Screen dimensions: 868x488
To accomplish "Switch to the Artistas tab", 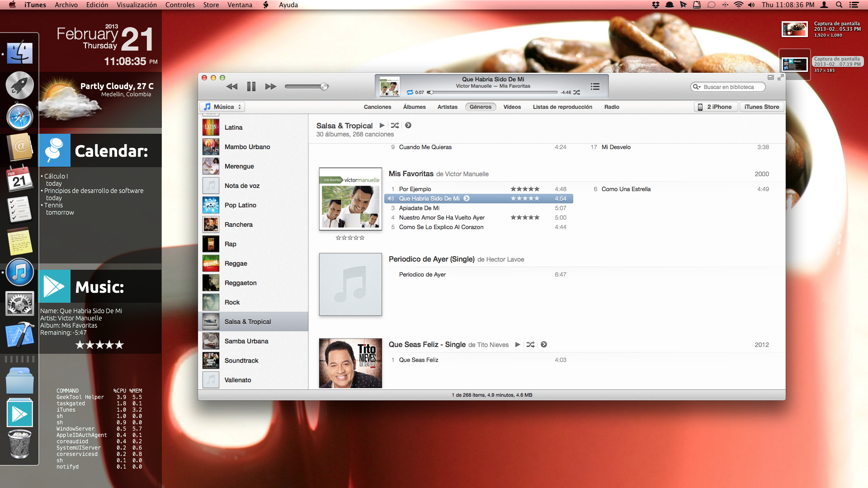I will pyautogui.click(x=447, y=107).
